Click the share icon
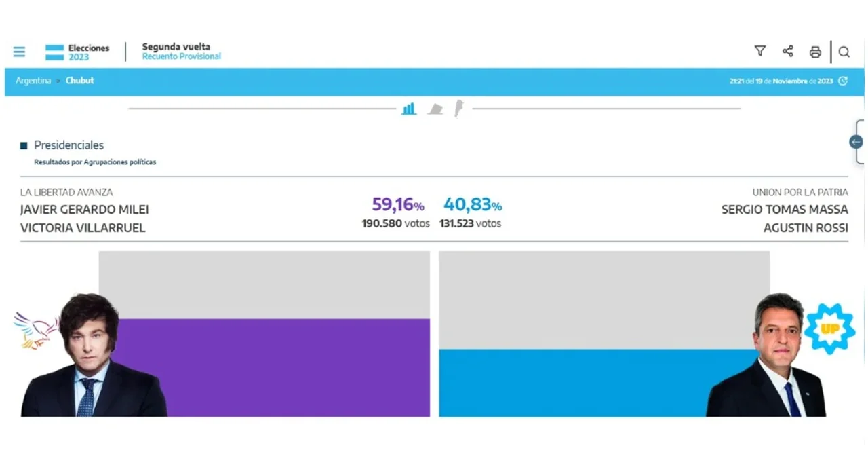Image resolution: width=868 pixels, height=467 pixels. [x=787, y=51]
